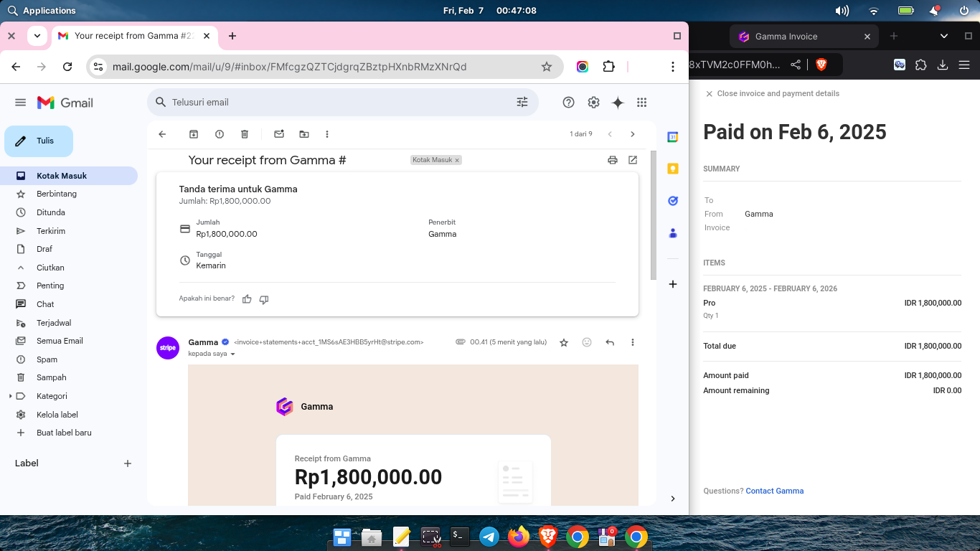Report this email as spam

click(x=220, y=134)
